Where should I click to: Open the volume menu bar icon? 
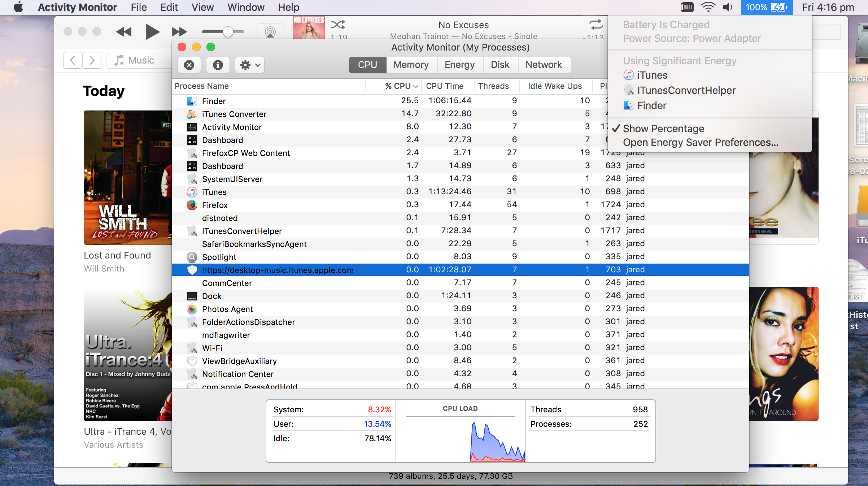pos(728,7)
